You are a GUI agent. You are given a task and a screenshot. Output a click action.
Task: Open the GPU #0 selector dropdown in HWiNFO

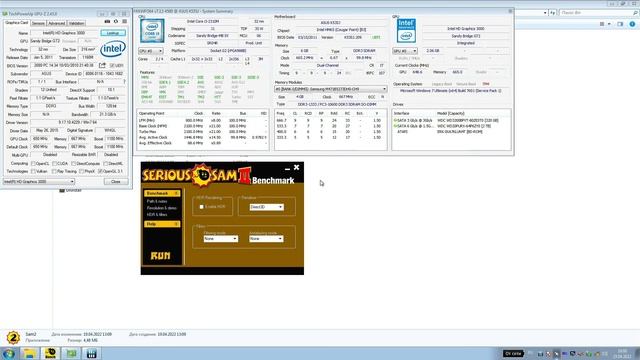pyautogui.click(x=405, y=51)
